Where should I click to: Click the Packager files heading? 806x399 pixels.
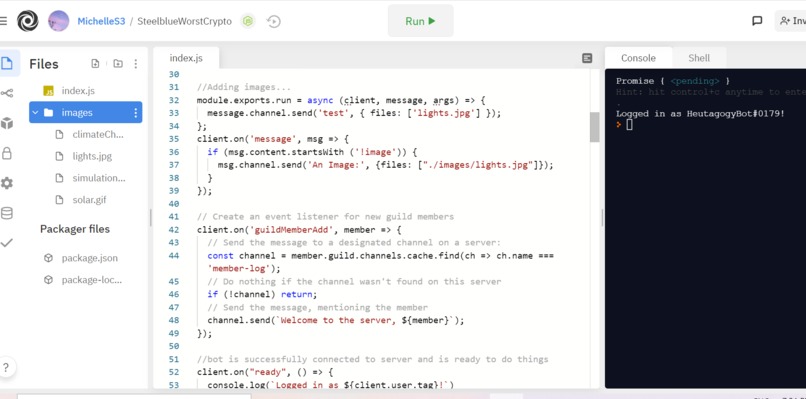pyautogui.click(x=75, y=229)
